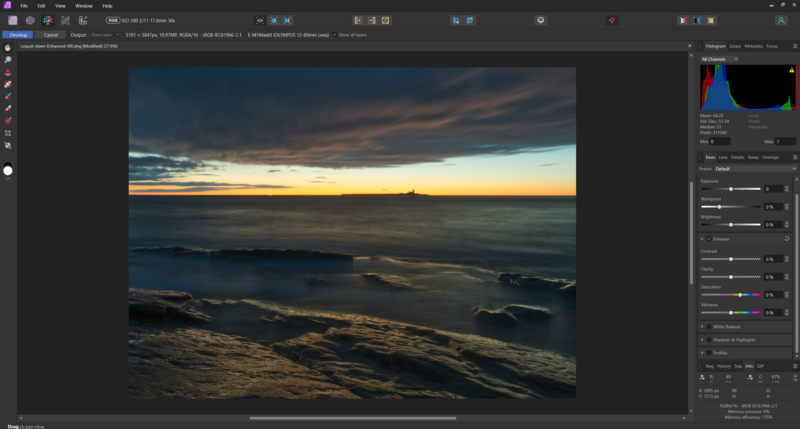Viewport: 800px width, 429px height.
Task: Select the View (hand) tool
Action: (8, 47)
